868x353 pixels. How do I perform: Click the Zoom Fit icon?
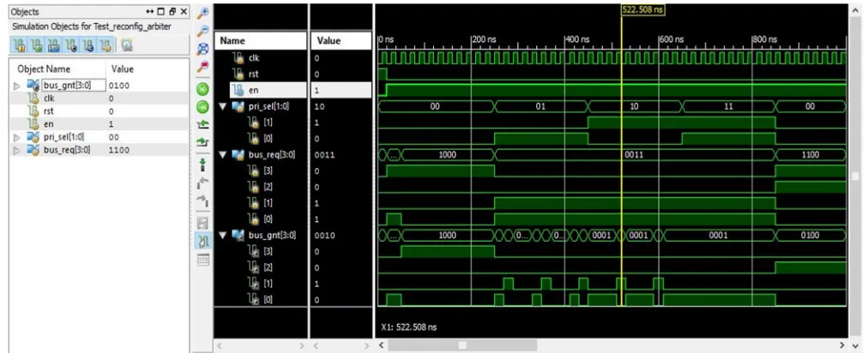point(203,49)
